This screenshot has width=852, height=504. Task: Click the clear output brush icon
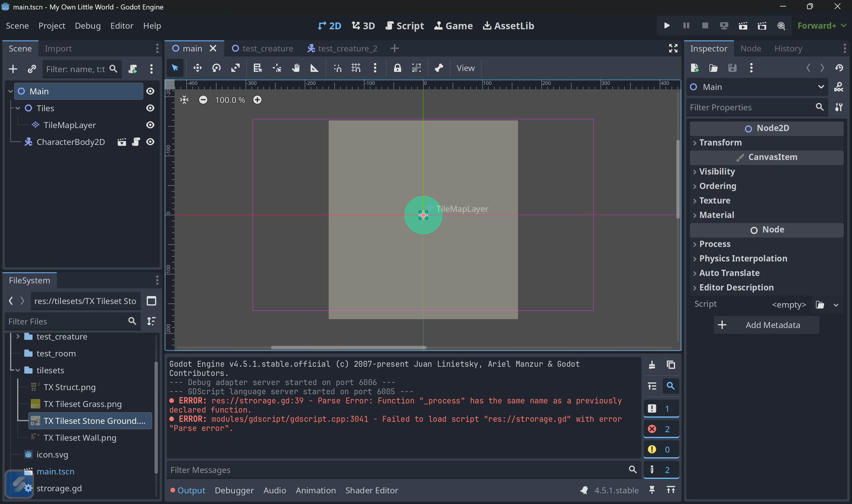652,365
